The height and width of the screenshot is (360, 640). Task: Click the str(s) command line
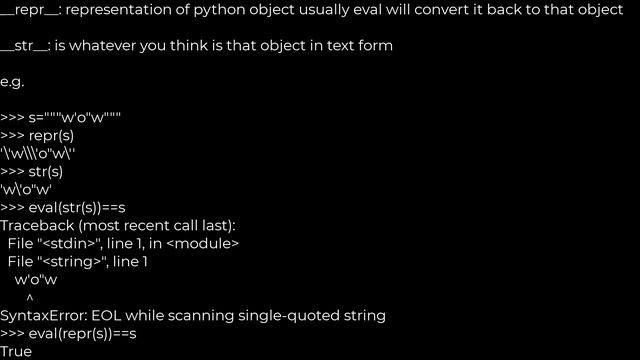pos(31,172)
